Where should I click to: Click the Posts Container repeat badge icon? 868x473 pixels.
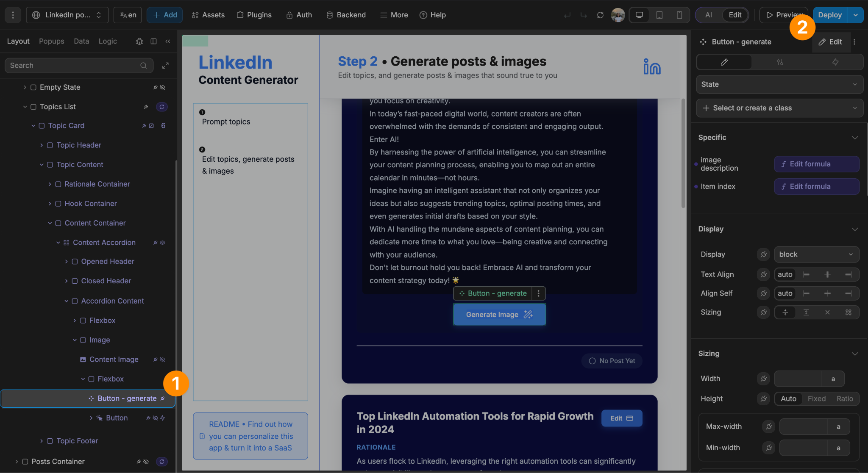click(162, 462)
